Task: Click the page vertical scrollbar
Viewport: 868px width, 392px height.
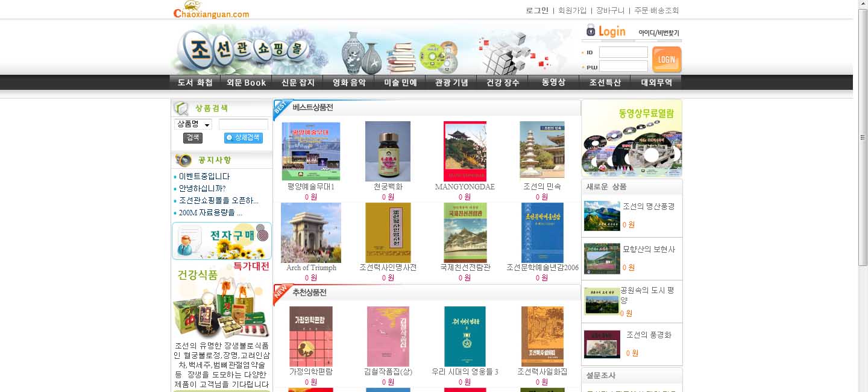Action: tap(863, 138)
